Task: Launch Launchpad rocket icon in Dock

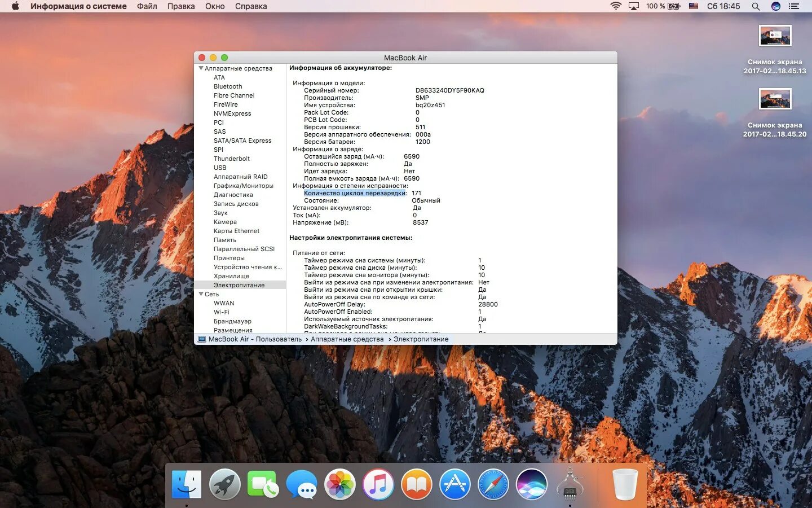Action: [225, 484]
